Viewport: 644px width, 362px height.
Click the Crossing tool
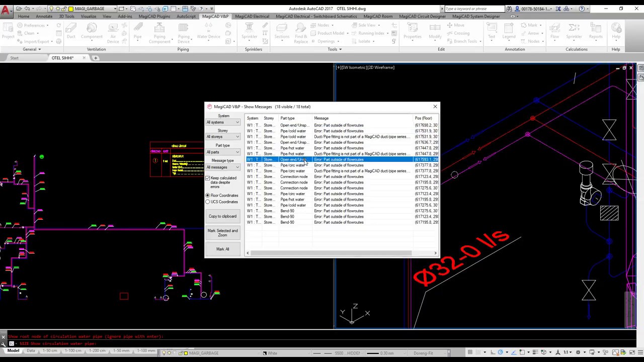(458, 33)
